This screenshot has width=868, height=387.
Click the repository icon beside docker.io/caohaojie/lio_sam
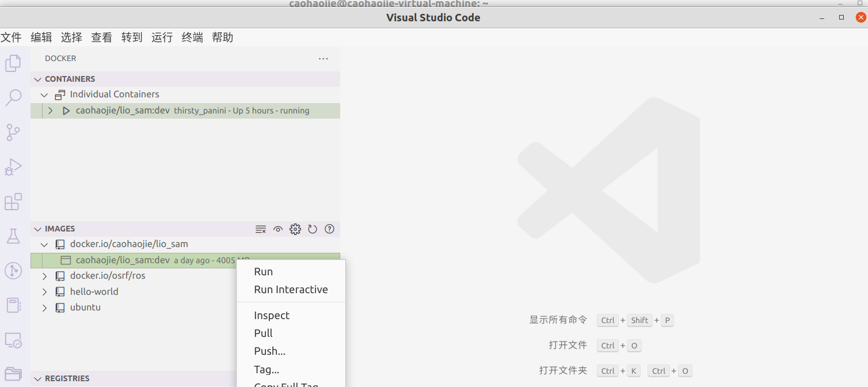[x=60, y=244]
